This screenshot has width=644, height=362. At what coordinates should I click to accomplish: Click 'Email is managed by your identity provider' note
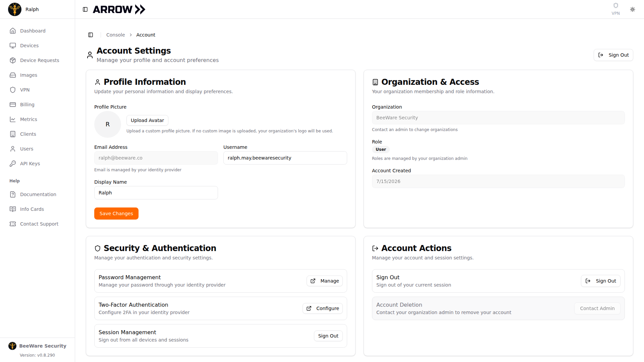(x=138, y=170)
